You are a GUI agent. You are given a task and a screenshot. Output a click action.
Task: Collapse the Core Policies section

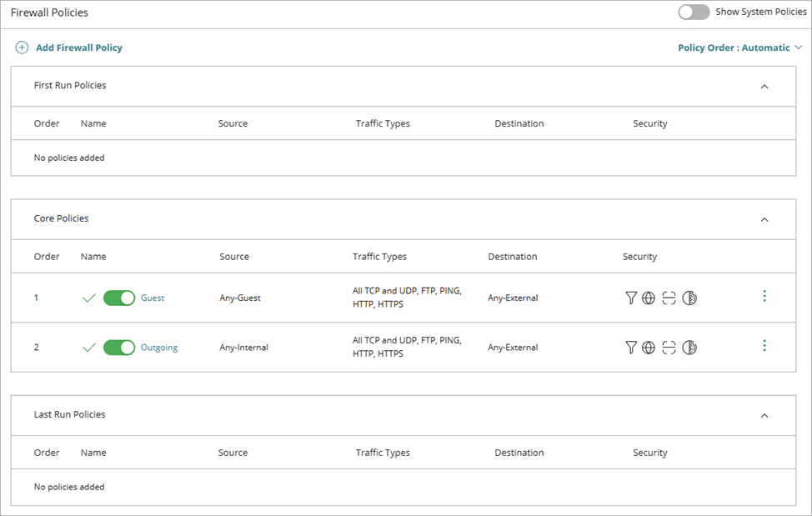pyautogui.click(x=764, y=218)
